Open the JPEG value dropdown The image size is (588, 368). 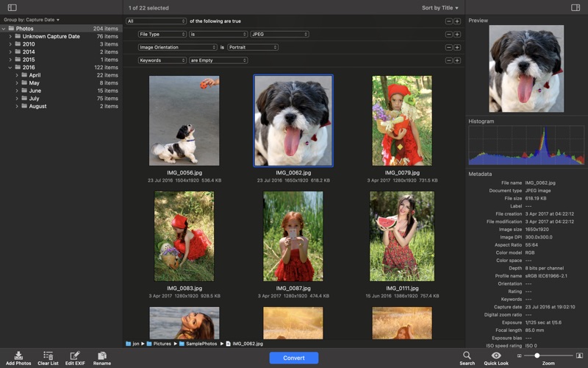pyautogui.click(x=279, y=34)
